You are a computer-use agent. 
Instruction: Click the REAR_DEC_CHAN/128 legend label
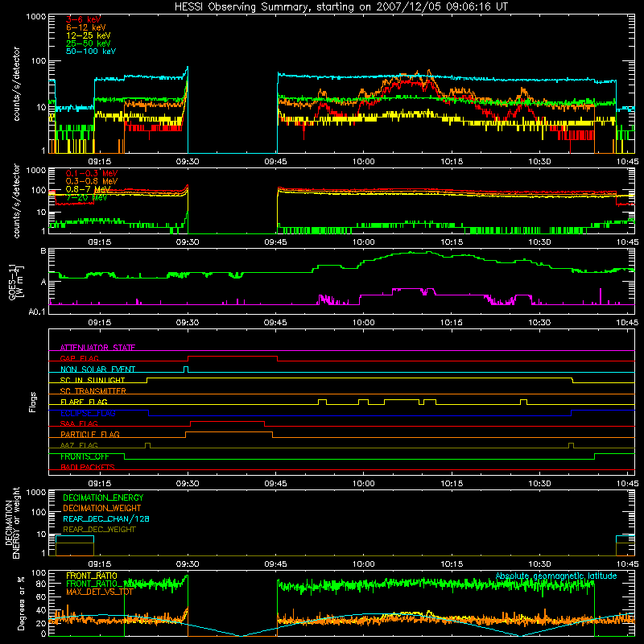tap(106, 518)
